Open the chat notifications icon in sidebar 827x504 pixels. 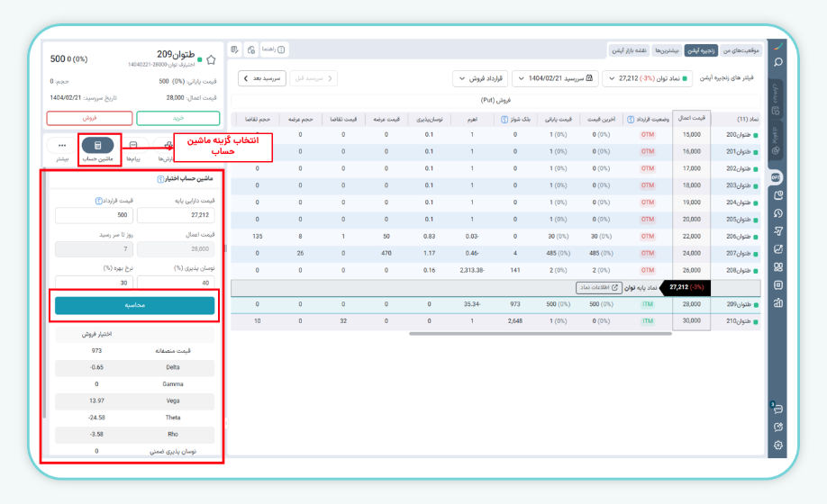778,409
